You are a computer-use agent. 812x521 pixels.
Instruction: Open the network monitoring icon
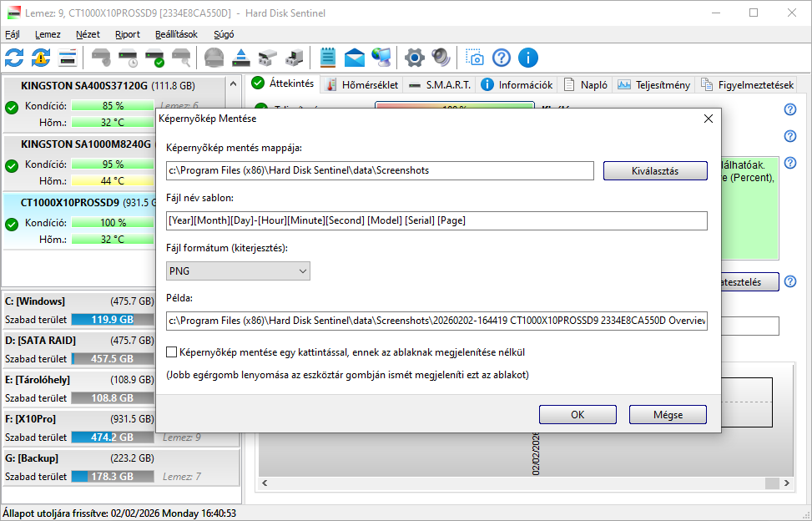[x=381, y=58]
